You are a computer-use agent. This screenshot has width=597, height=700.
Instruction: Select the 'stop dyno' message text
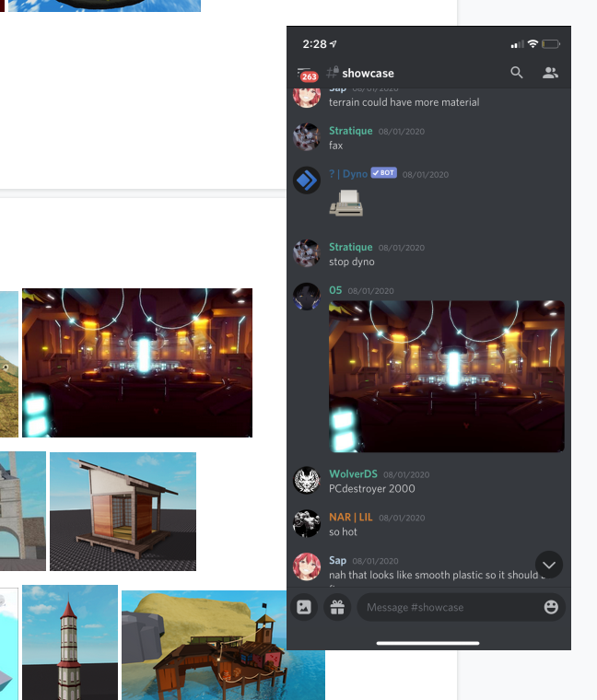[351, 262]
